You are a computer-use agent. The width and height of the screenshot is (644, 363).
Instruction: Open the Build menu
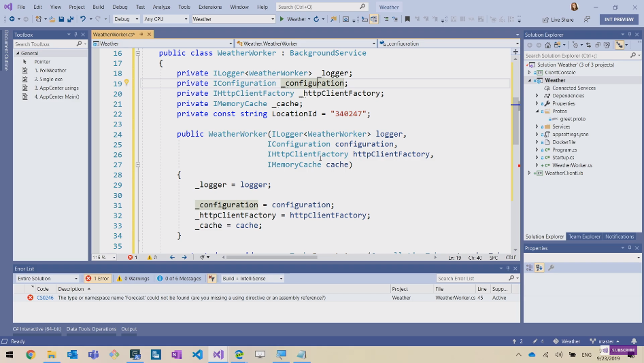coord(98,7)
